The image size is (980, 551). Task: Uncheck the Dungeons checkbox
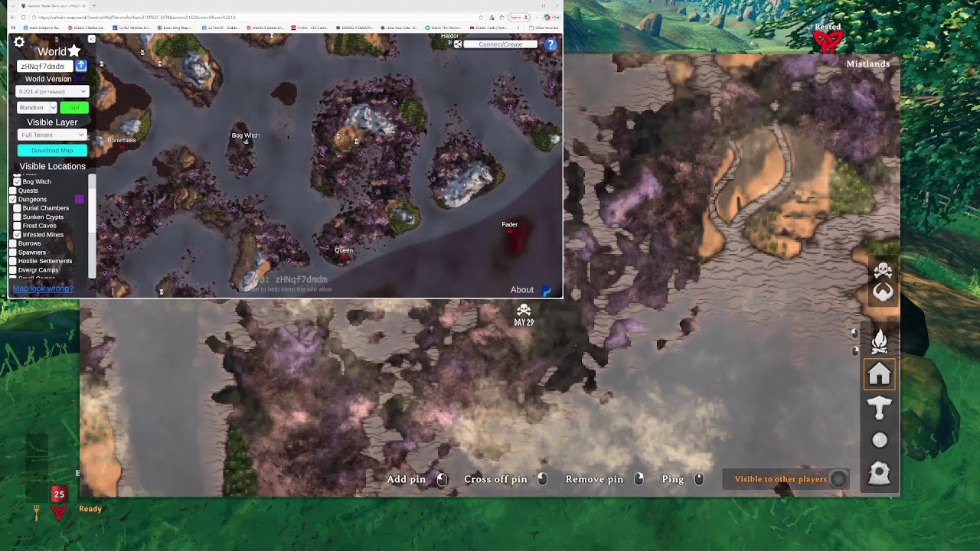coord(12,199)
